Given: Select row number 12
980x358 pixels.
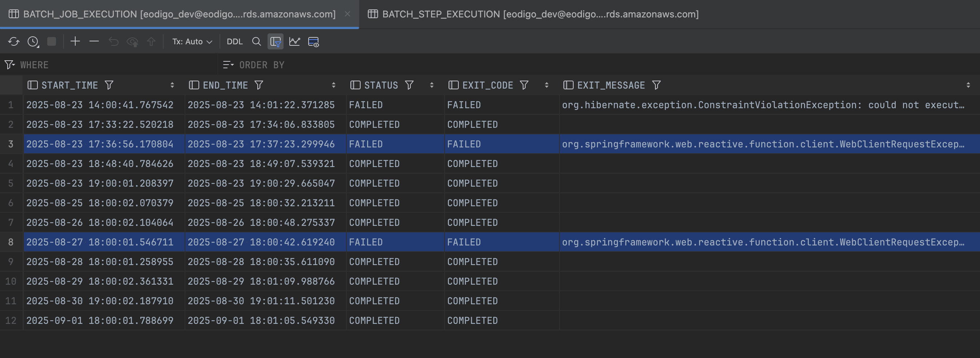Looking at the screenshot, I should pyautogui.click(x=11, y=320).
